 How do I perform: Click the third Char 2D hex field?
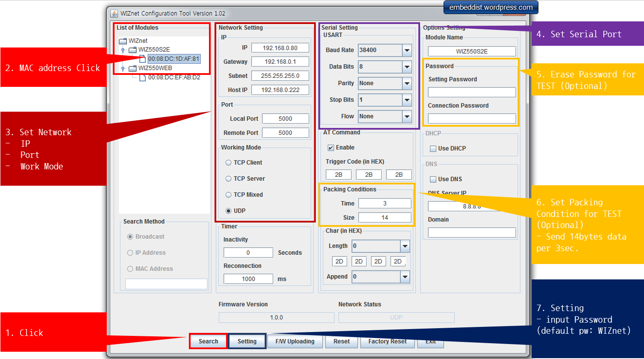click(378, 261)
